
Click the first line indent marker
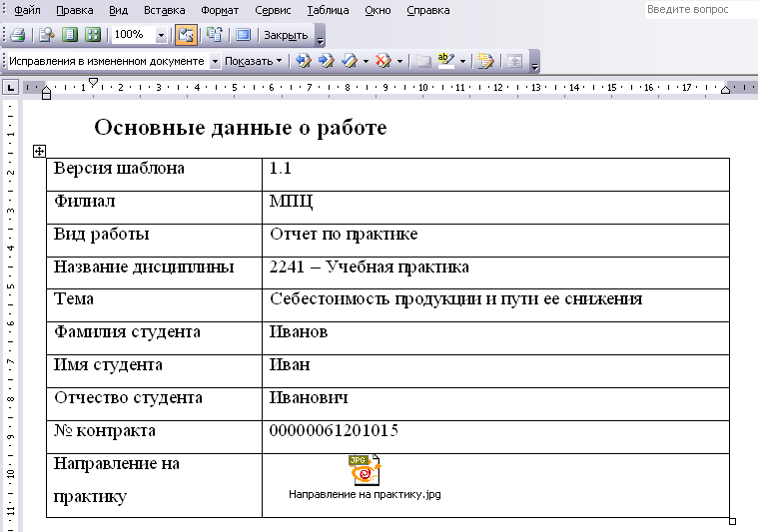click(93, 82)
